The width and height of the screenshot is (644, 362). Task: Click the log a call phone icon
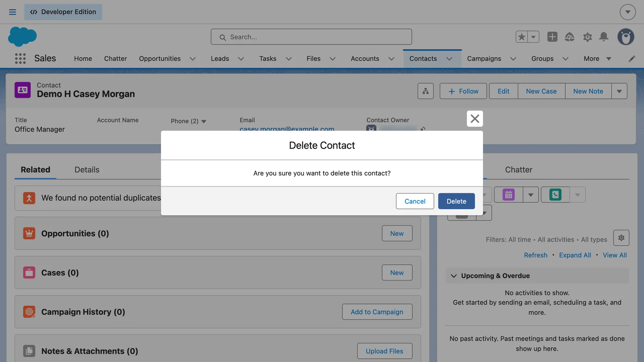555,195
